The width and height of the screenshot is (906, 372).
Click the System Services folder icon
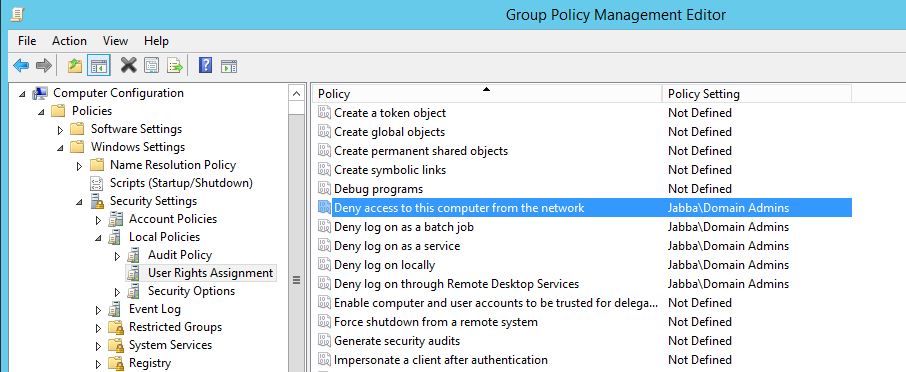pyautogui.click(x=116, y=345)
